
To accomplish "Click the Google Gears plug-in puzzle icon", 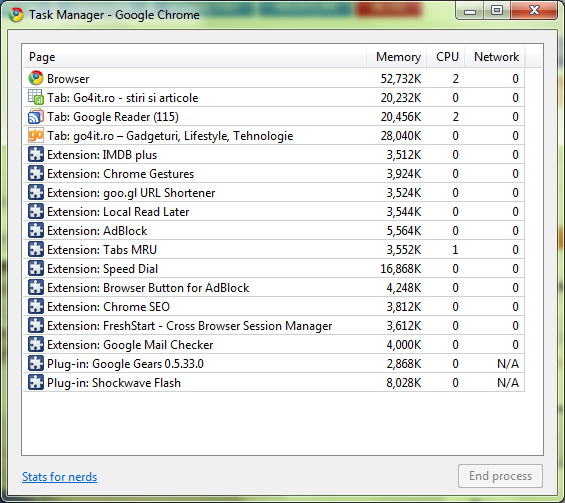I will point(36,364).
